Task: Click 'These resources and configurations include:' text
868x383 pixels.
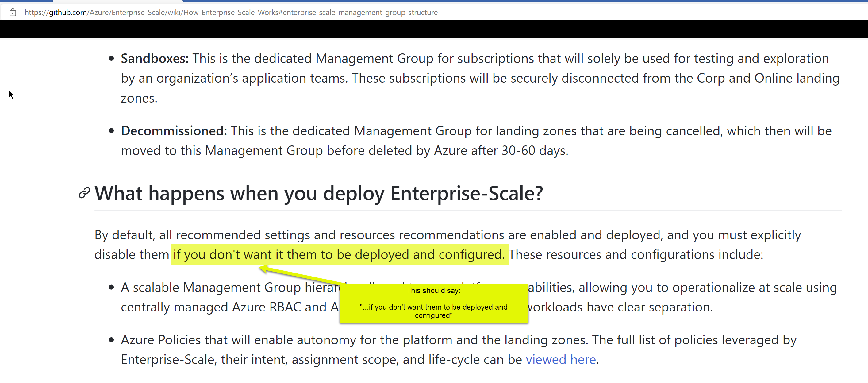Action: (x=636, y=254)
